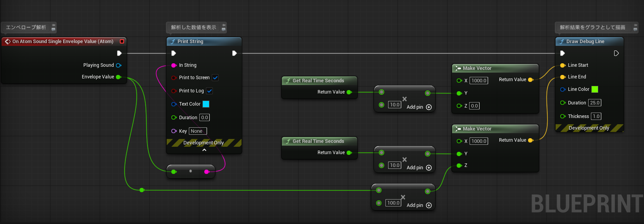Select the Draw Debug Line node title

click(585, 42)
